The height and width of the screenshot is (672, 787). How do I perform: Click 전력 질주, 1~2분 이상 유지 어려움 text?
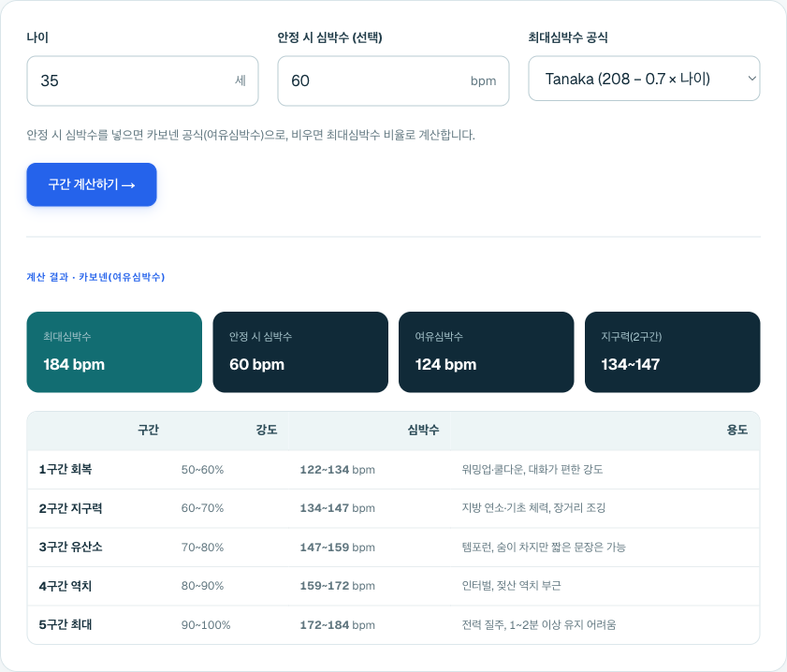(539, 625)
